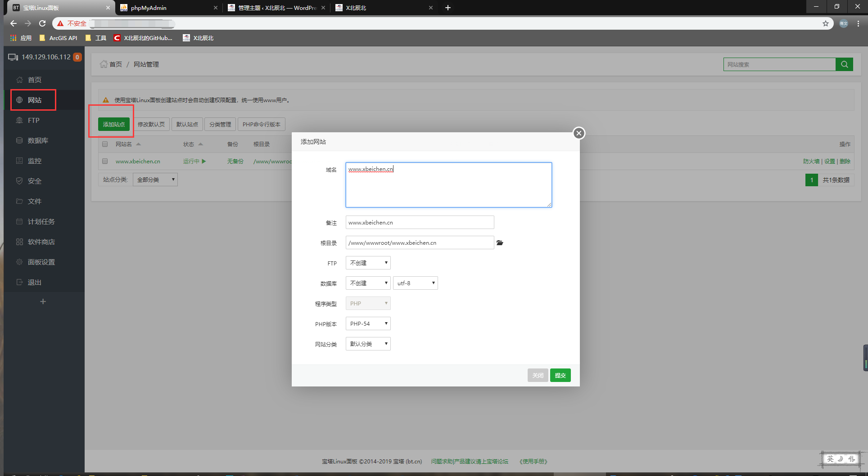Open X北辰北的GitHub bookmark

[143, 38]
